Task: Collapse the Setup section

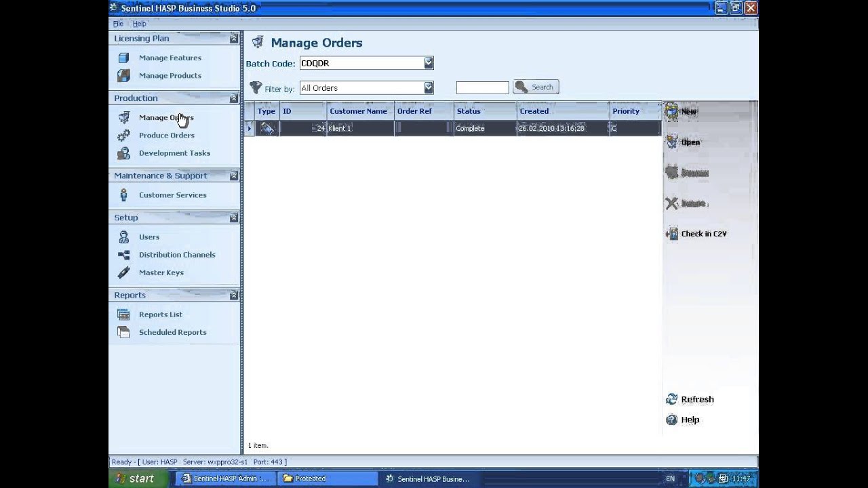Action: click(234, 218)
